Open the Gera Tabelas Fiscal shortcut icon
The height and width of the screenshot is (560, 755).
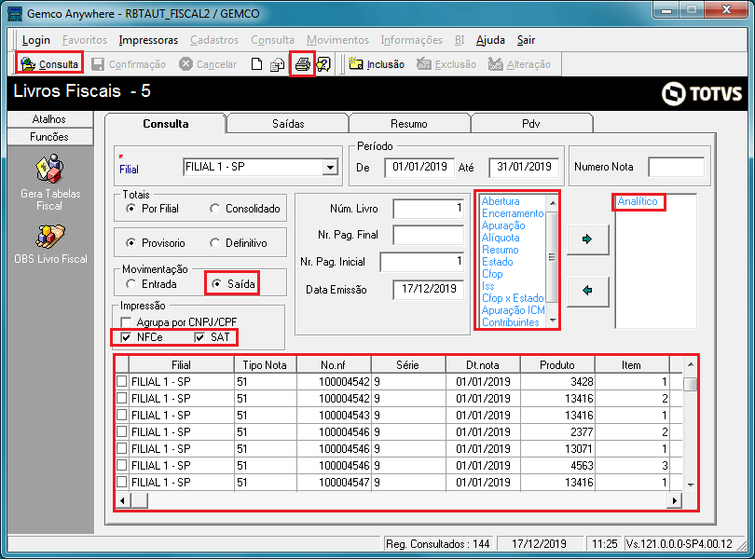[49, 169]
